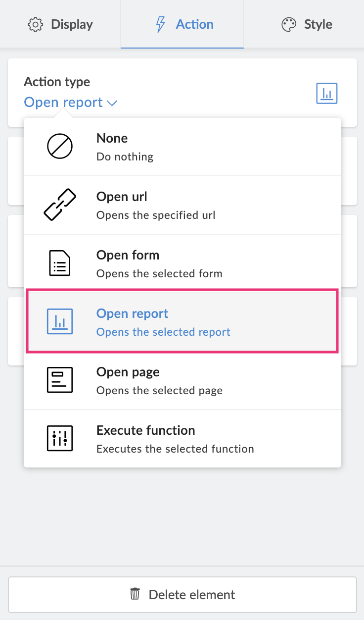Click the None circle-slash icon
Image resolution: width=364 pixels, height=620 pixels.
60,147
